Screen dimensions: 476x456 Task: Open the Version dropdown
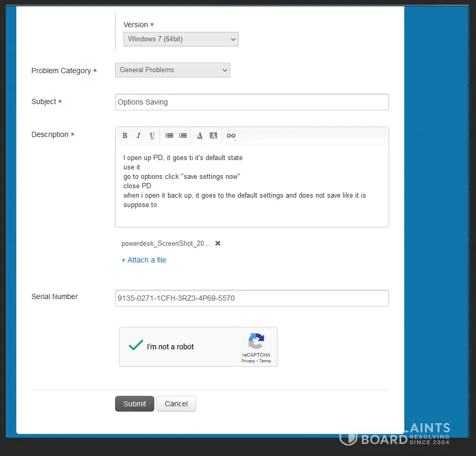(x=180, y=39)
